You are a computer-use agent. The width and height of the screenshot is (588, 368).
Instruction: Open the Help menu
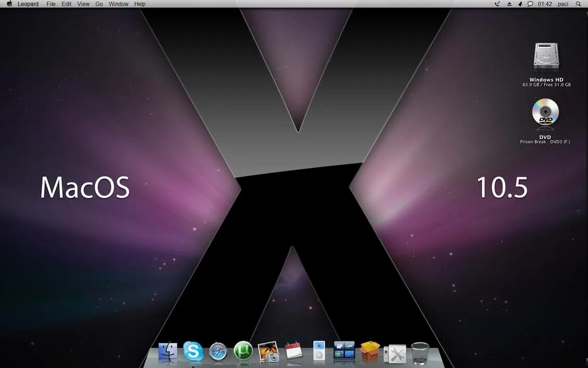(x=140, y=4)
